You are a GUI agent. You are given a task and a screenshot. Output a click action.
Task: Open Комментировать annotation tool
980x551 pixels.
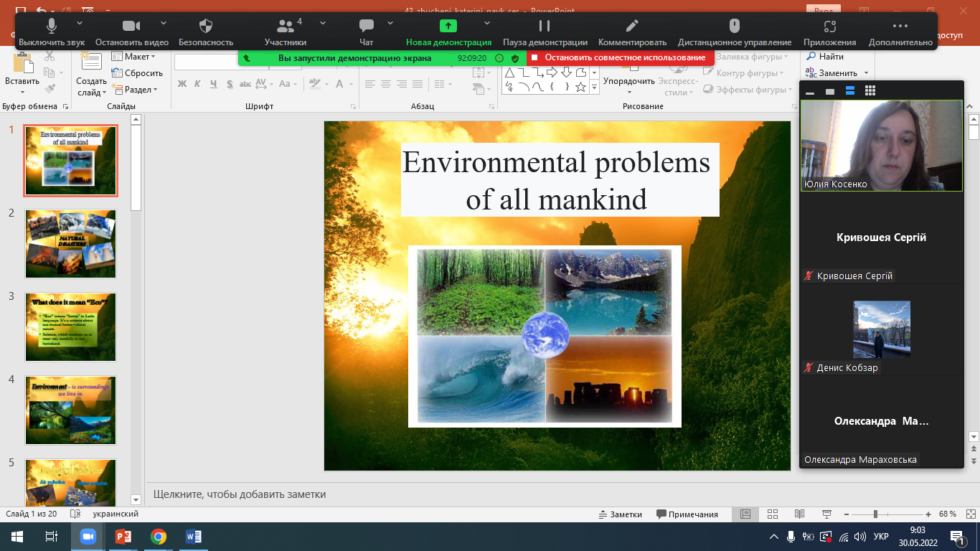point(632,33)
